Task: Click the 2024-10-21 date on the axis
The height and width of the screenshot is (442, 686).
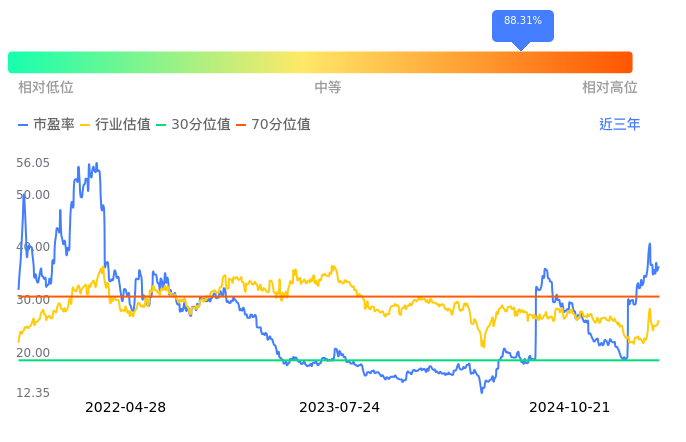Action: pyautogui.click(x=569, y=407)
